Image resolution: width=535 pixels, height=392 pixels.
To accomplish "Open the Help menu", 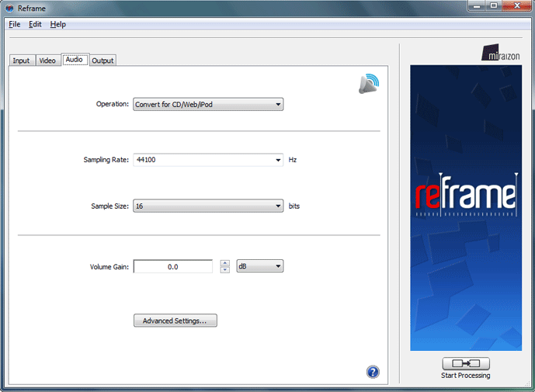I will tap(57, 24).
